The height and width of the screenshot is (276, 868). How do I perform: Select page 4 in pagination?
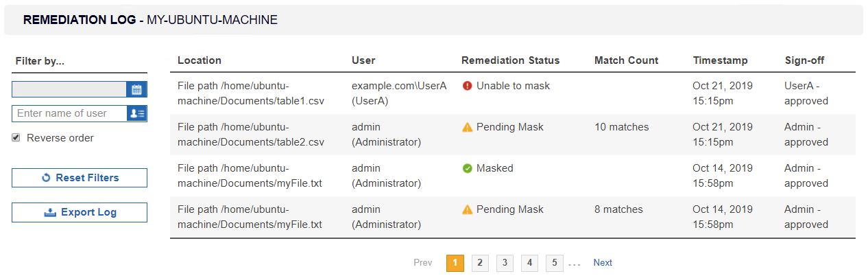[529, 263]
